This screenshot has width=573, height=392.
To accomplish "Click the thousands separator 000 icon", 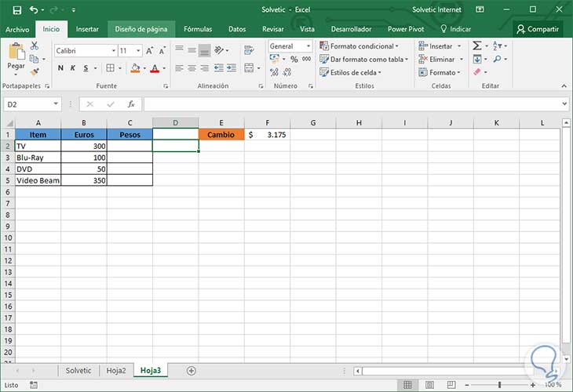I will pyautogui.click(x=307, y=59).
